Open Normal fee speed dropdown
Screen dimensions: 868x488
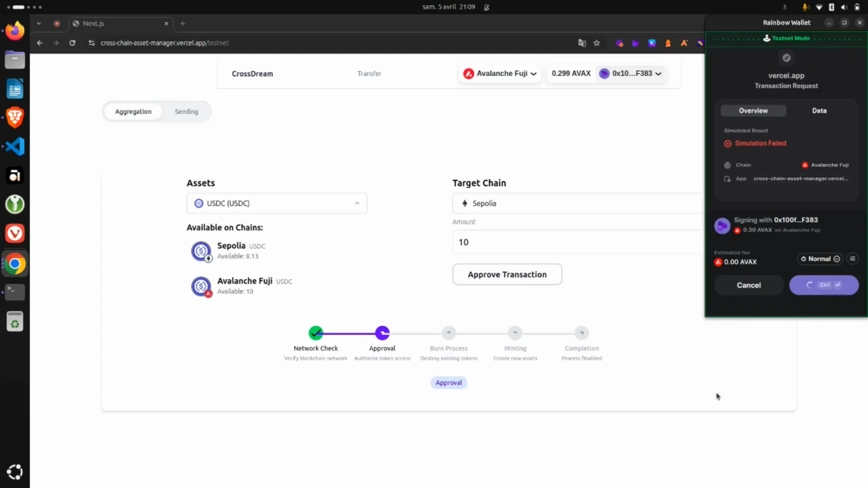[820, 259]
